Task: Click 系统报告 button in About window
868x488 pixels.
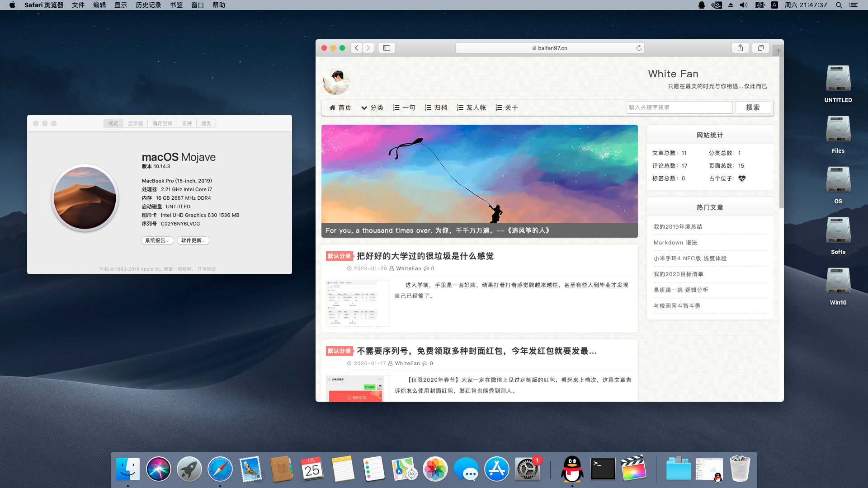Action: pyautogui.click(x=157, y=240)
